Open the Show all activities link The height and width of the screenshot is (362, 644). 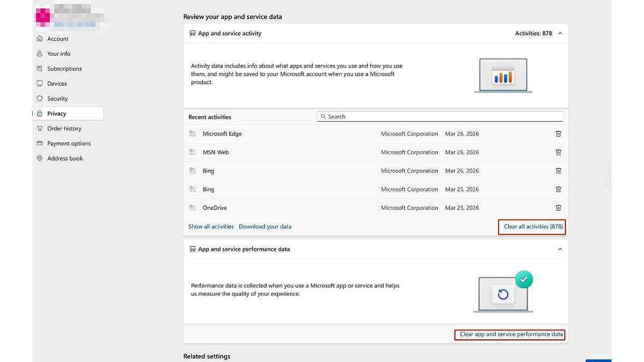coord(211,226)
